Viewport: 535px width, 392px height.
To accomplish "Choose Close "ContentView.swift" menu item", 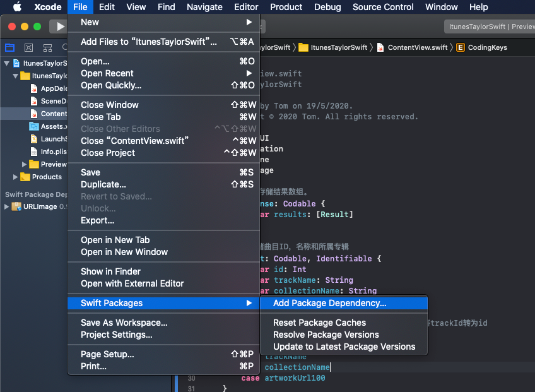I will point(164,141).
